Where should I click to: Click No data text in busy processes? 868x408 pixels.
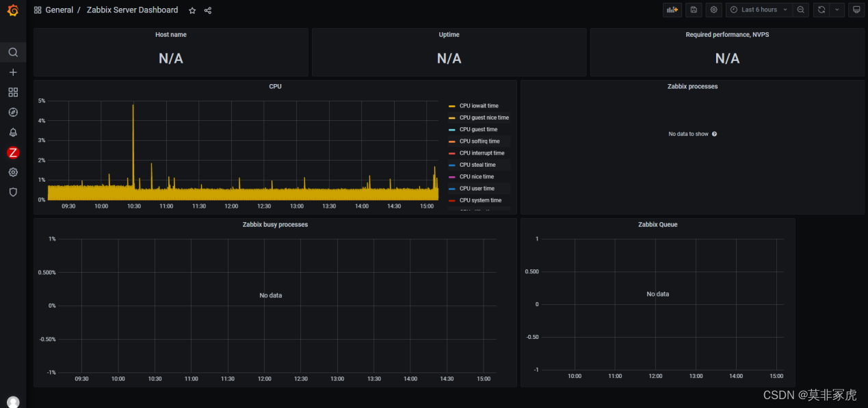pyautogui.click(x=270, y=295)
